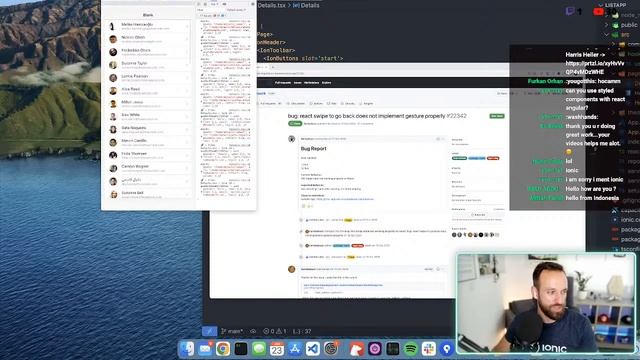
Task: Click the Bug Report heading
Action: pyautogui.click(x=313, y=149)
